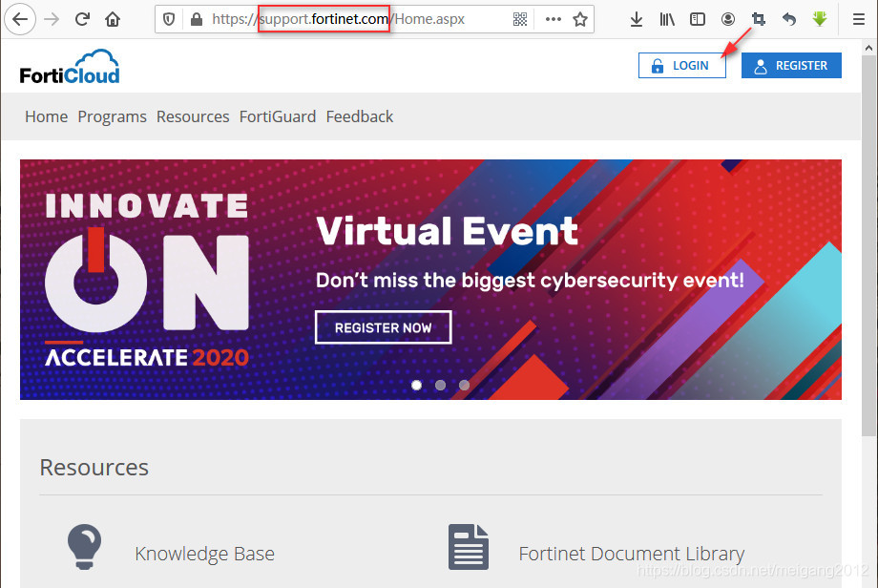878x588 pixels.
Task: Select the first banner carousel dot
Action: point(417,386)
